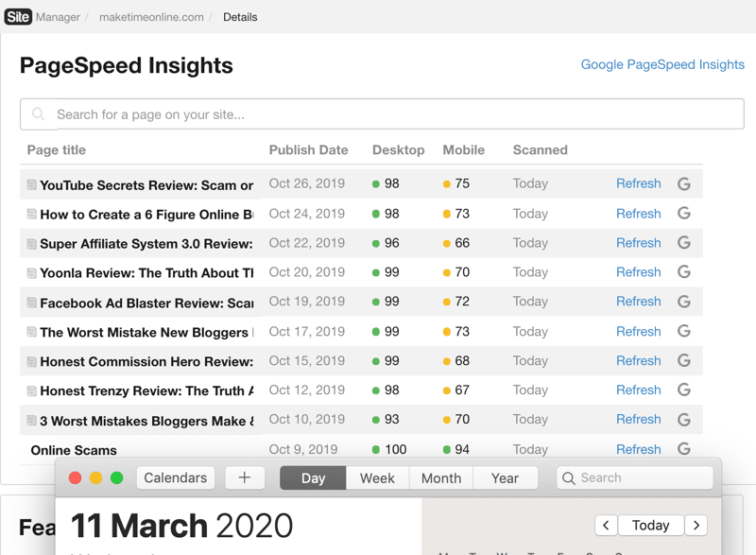Refresh the YouTube Secrets Review row
The height and width of the screenshot is (555, 756).
[x=639, y=183]
